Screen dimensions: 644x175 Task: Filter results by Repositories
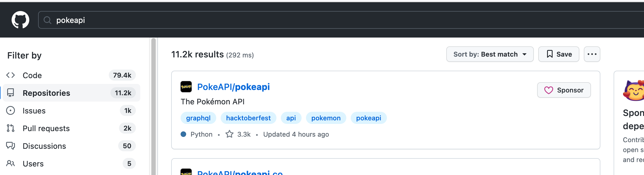[72, 93]
